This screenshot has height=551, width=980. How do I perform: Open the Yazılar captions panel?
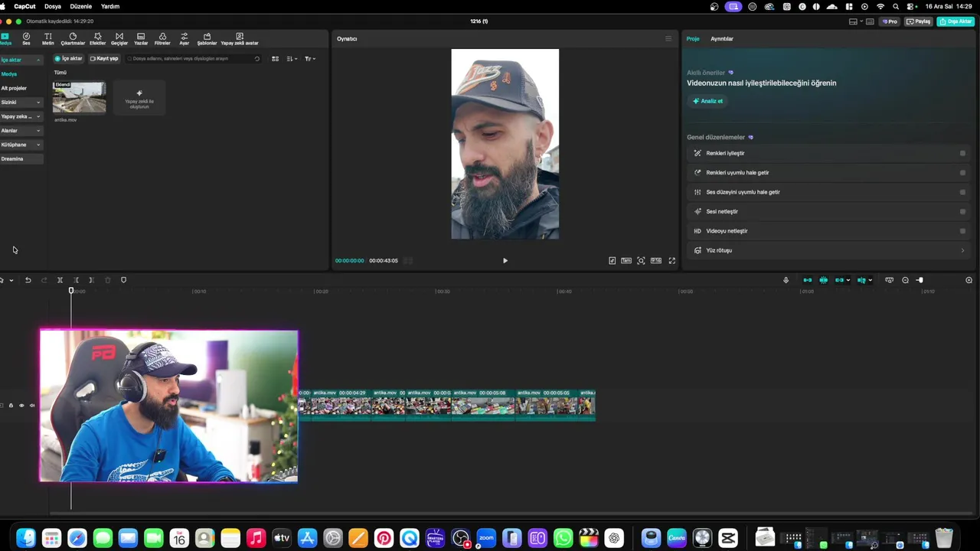141,38
